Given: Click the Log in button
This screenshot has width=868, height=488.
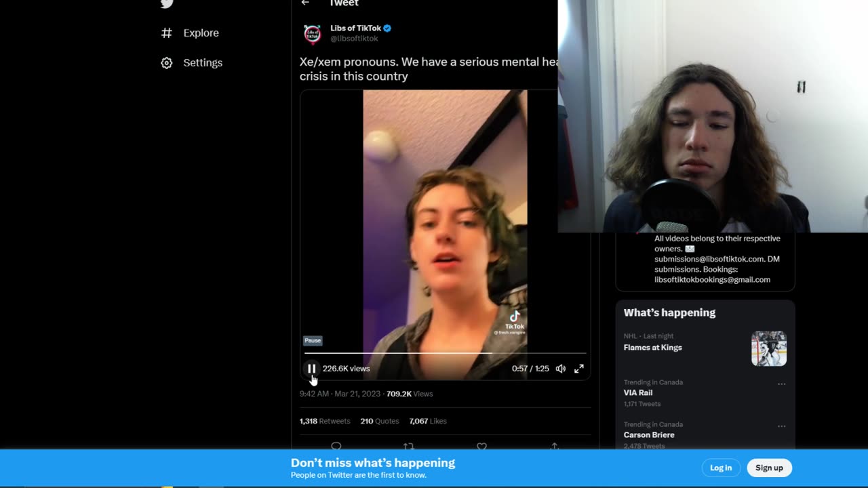Looking at the screenshot, I should tap(721, 468).
